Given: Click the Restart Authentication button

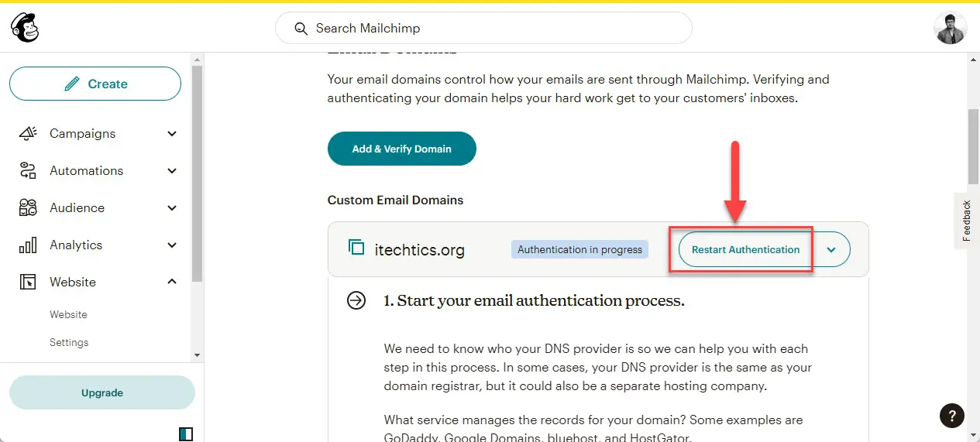Looking at the screenshot, I should pyautogui.click(x=745, y=250).
